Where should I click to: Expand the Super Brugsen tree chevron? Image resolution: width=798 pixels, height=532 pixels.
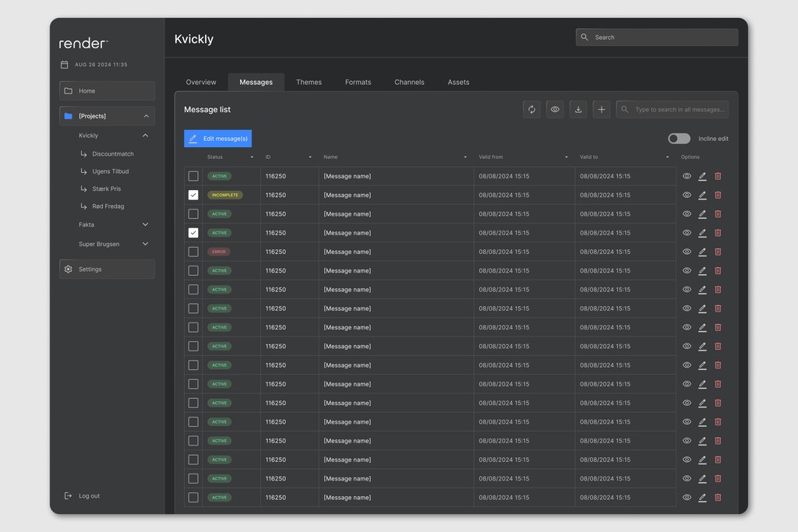tap(145, 244)
